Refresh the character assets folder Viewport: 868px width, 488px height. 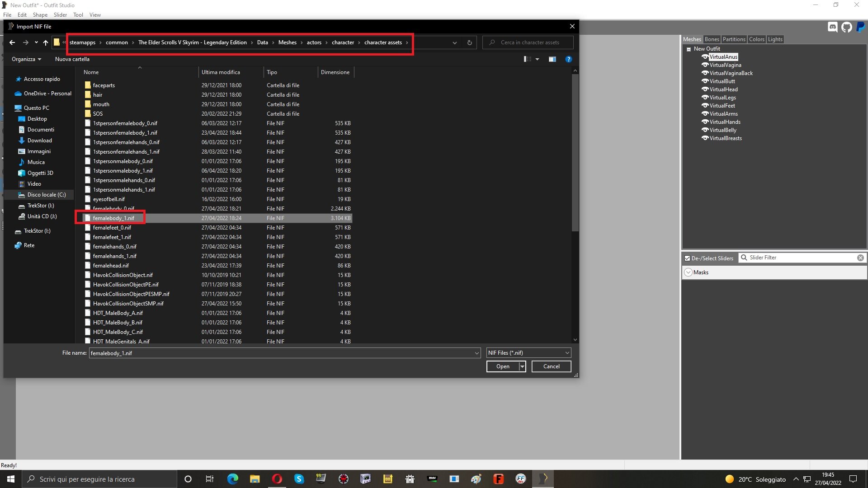coord(470,42)
